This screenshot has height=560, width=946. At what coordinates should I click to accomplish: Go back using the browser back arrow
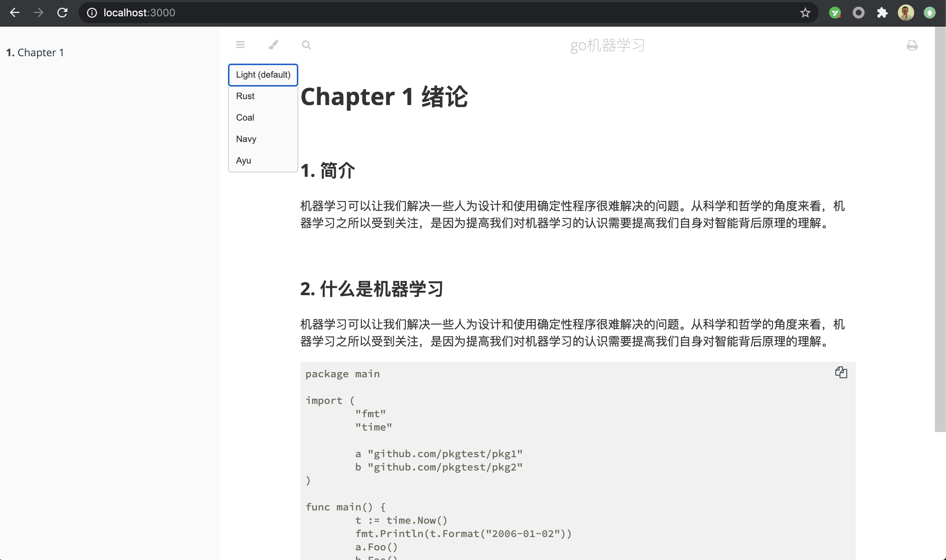tap(14, 13)
